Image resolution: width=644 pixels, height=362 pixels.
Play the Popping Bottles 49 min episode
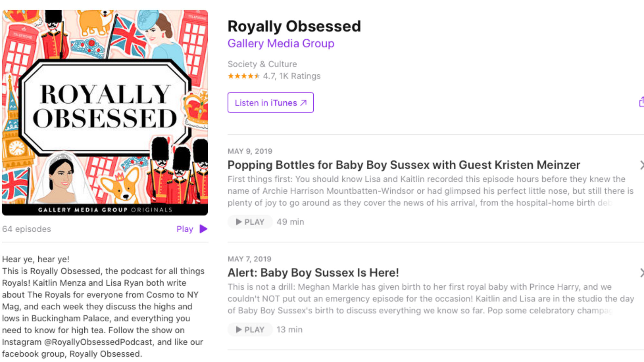click(250, 222)
